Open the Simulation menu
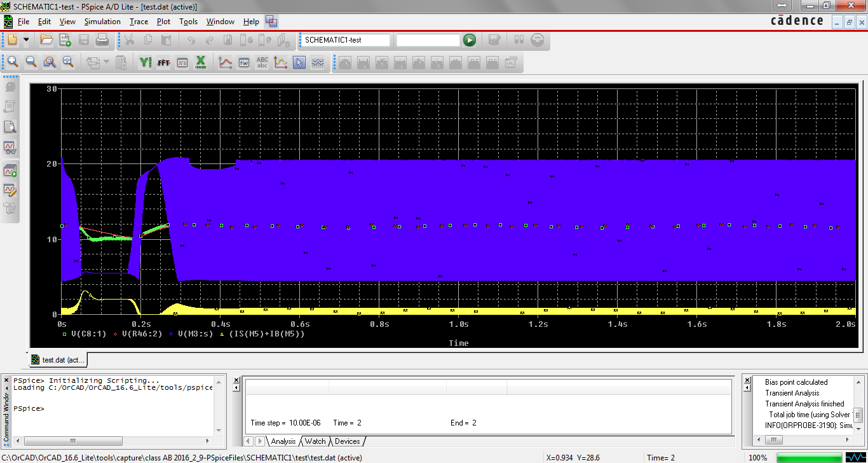This screenshot has width=868, height=463. click(102, 22)
